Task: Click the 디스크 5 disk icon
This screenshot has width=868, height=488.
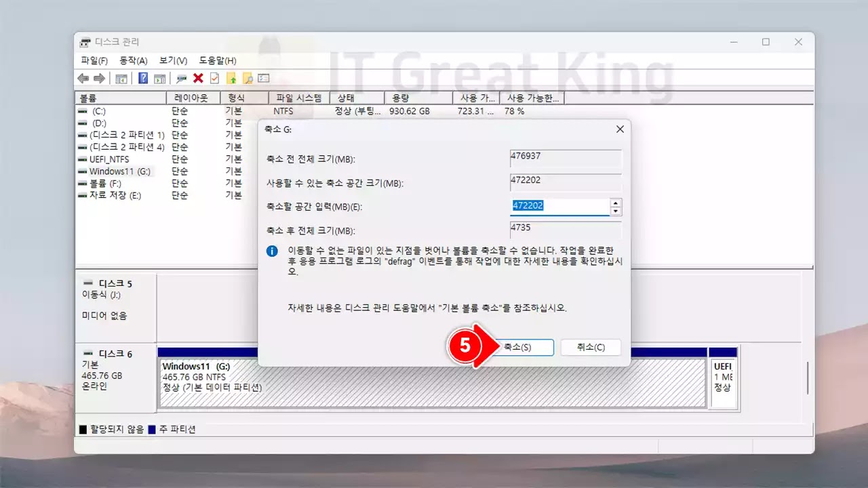Action: (x=88, y=283)
